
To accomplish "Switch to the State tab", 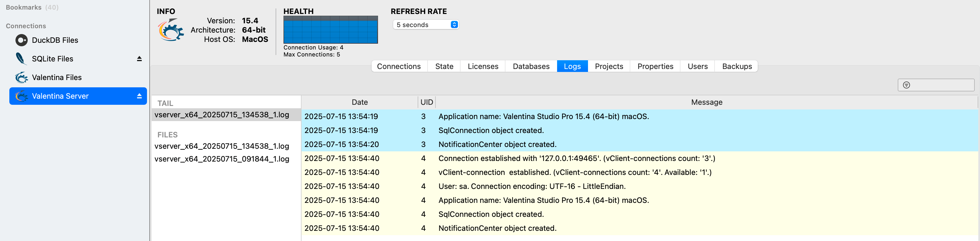I will pyautogui.click(x=444, y=66).
